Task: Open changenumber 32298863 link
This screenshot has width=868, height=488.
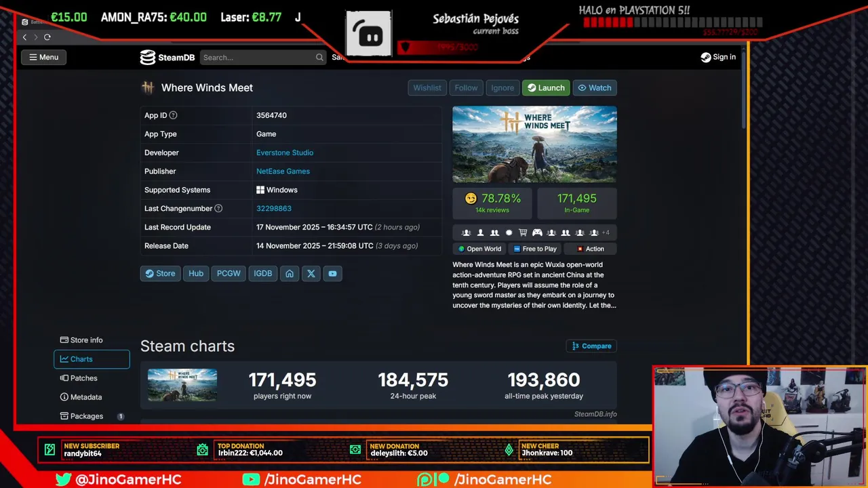Action: click(274, 209)
